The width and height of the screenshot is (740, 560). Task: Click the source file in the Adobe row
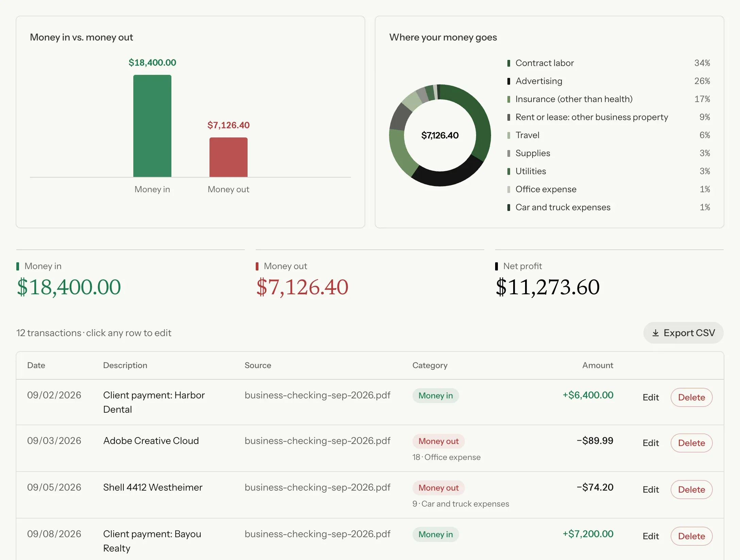[x=317, y=441]
